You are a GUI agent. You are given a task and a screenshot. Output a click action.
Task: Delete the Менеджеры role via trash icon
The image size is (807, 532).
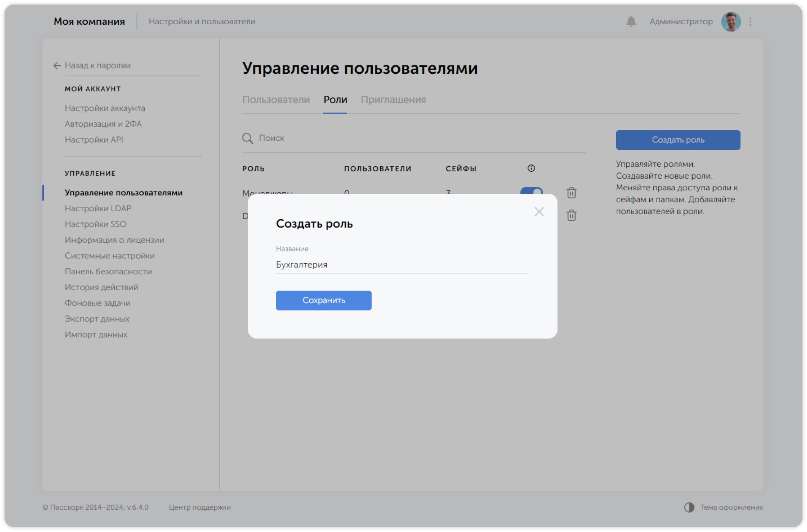point(571,193)
